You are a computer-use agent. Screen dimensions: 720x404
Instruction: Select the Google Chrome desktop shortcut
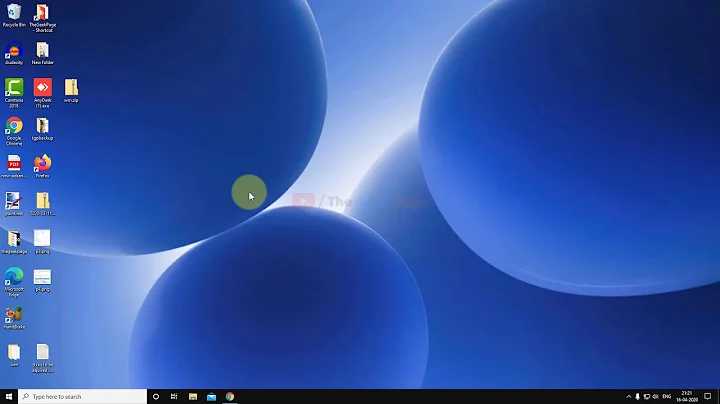coord(14,131)
